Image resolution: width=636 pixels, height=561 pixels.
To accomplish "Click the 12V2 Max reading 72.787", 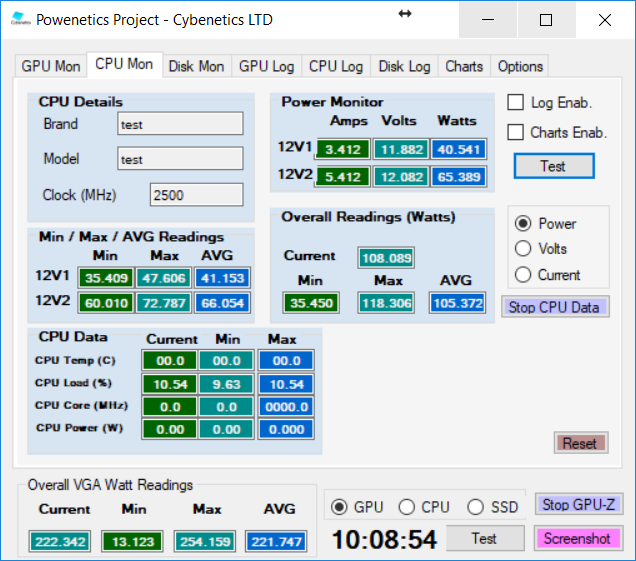I will pos(164,303).
